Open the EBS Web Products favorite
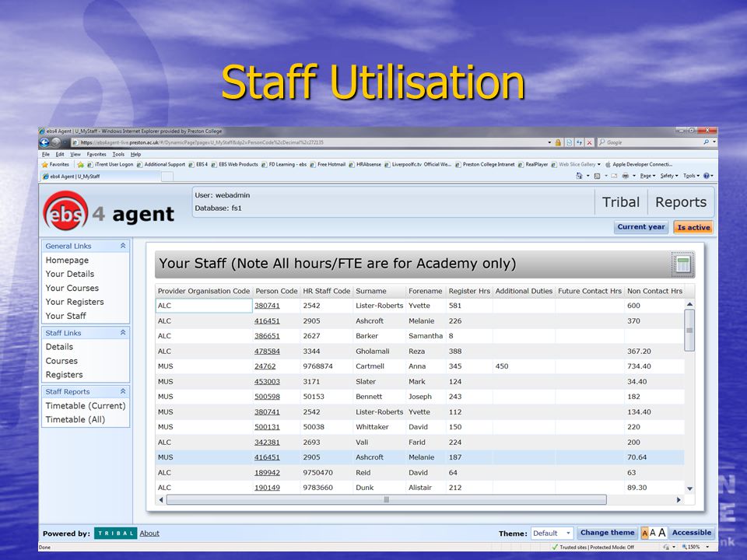 point(234,164)
